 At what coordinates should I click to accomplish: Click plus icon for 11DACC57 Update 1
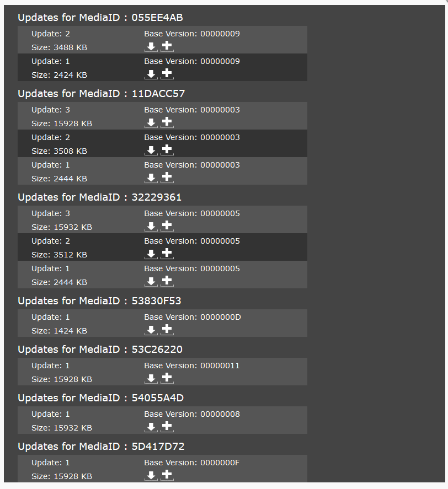167,178
